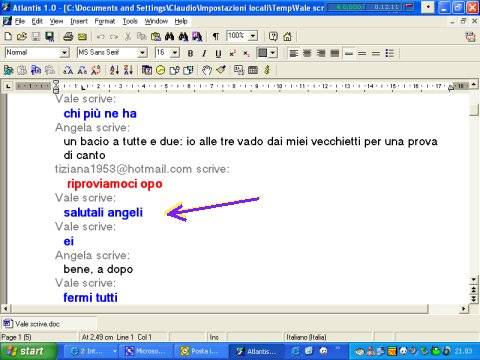Viewport: 480px width, 360px height.
Task: Click the font color swatch
Action: (263, 53)
